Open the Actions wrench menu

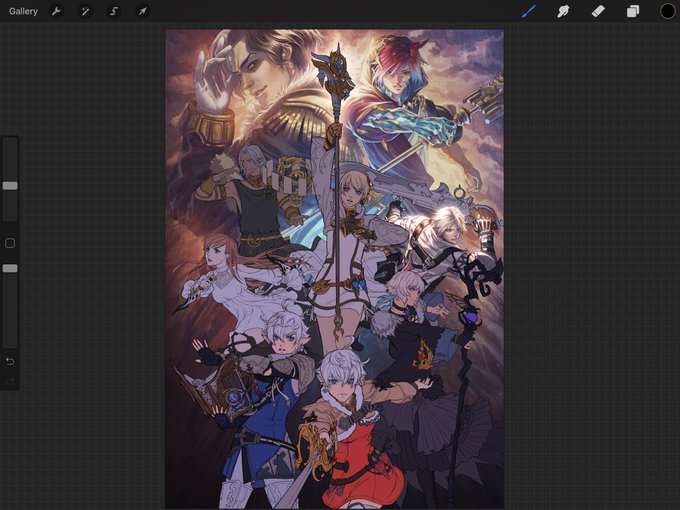click(x=56, y=11)
